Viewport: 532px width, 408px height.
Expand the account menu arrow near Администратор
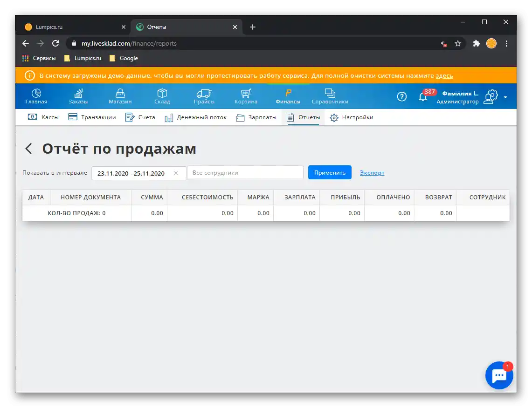(x=505, y=98)
